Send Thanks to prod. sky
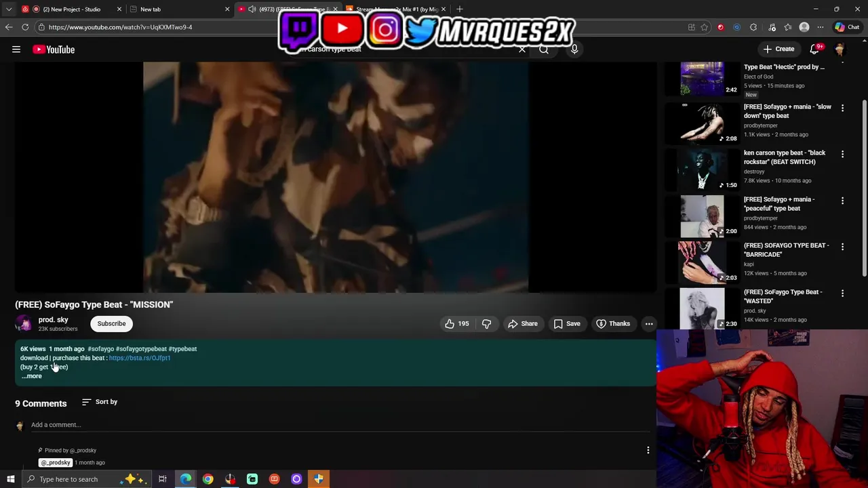 613,324
